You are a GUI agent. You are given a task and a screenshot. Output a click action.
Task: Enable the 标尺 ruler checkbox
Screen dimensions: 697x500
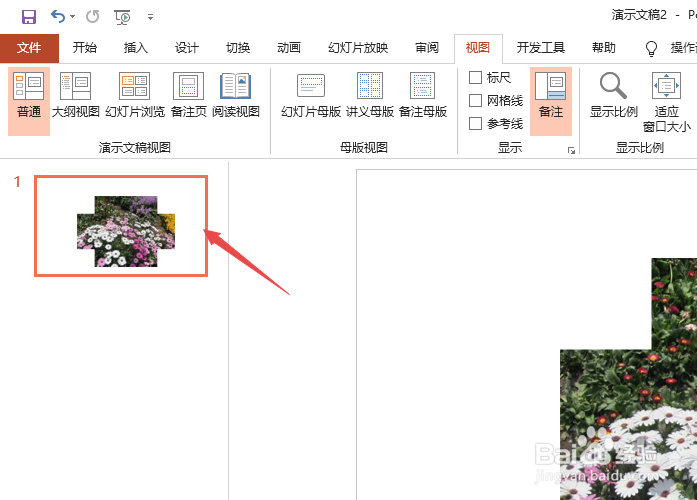pyautogui.click(x=475, y=77)
